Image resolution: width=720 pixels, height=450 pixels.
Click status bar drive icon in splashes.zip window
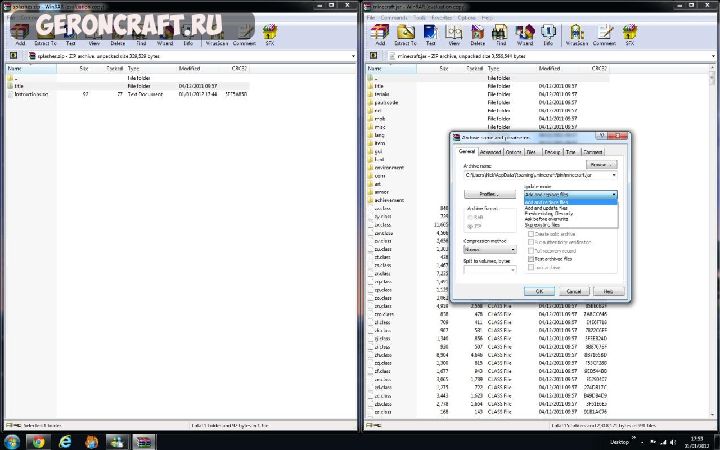click(10, 425)
